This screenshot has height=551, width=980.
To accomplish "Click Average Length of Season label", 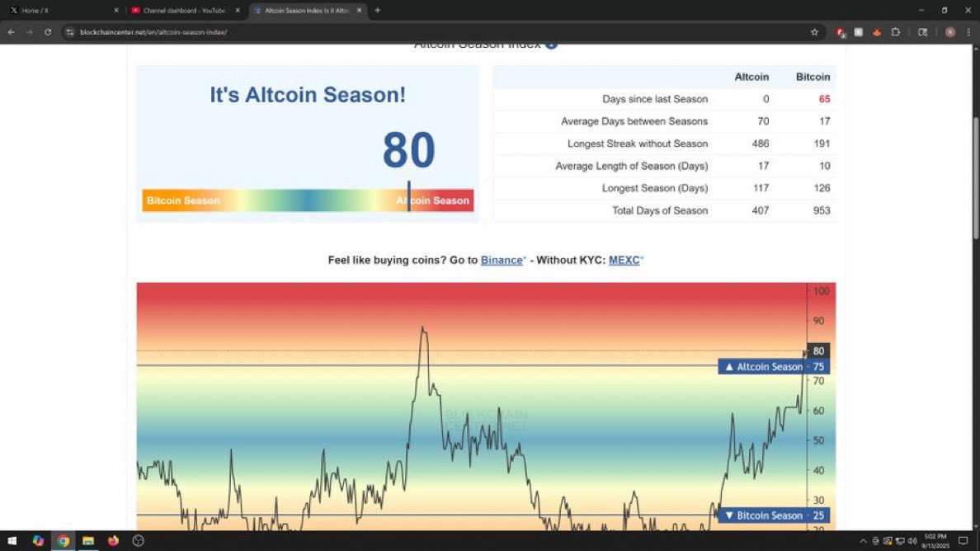I will [631, 166].
